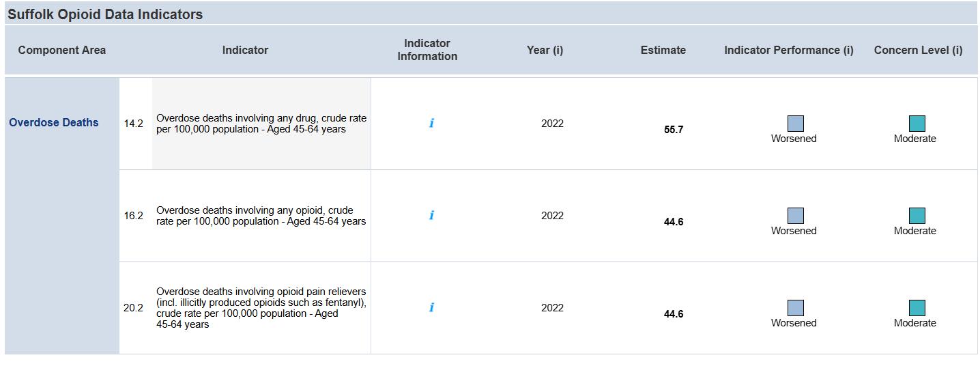This screenshot has height=366, width=980.
Task: Select any drug overdose deaths indicator text
Action: pyautogui.click(x=261, y=124)
